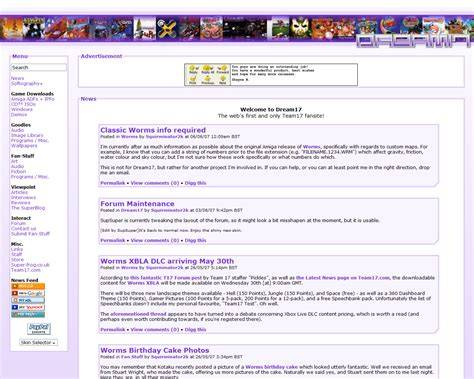Click the PayPal Donate button
This screenshot has height=379, width=474.
(x=39, y=329)
